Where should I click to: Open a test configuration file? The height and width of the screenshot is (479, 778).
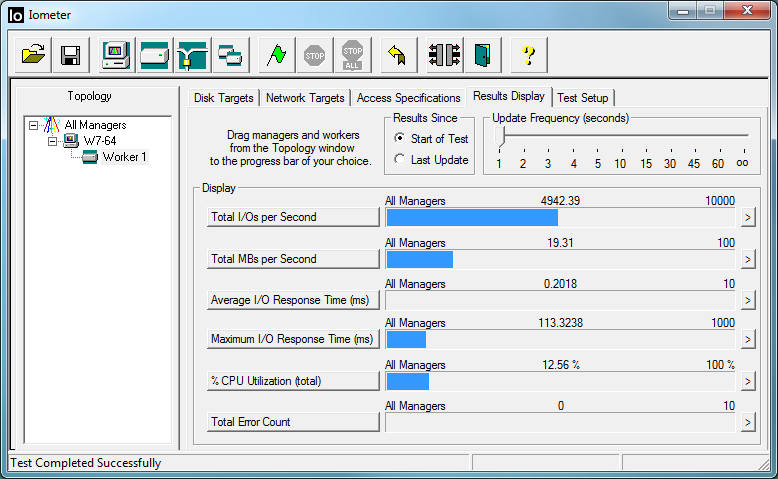33,55
